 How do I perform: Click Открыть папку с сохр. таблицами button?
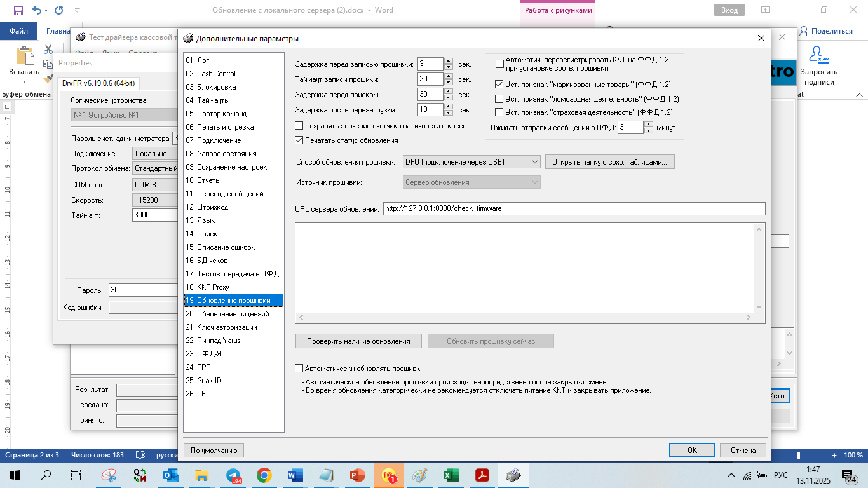pos(609,162)
